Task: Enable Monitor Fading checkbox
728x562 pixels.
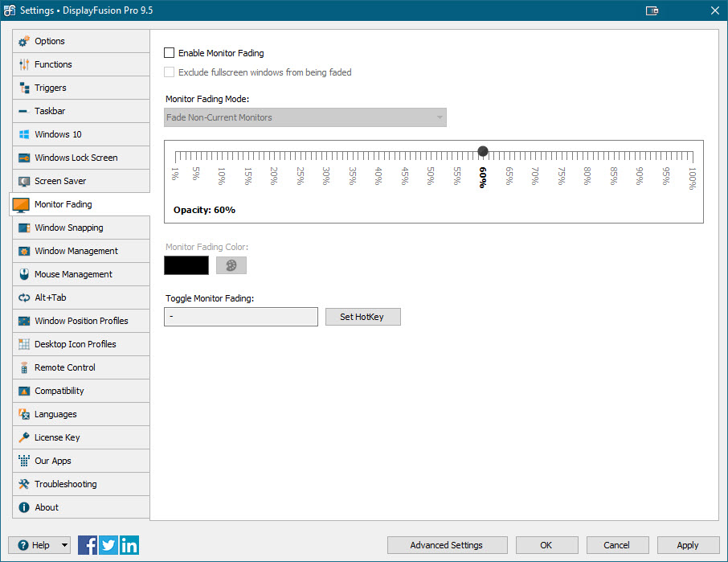Action: pyautogui.click(x=170, y=53)
